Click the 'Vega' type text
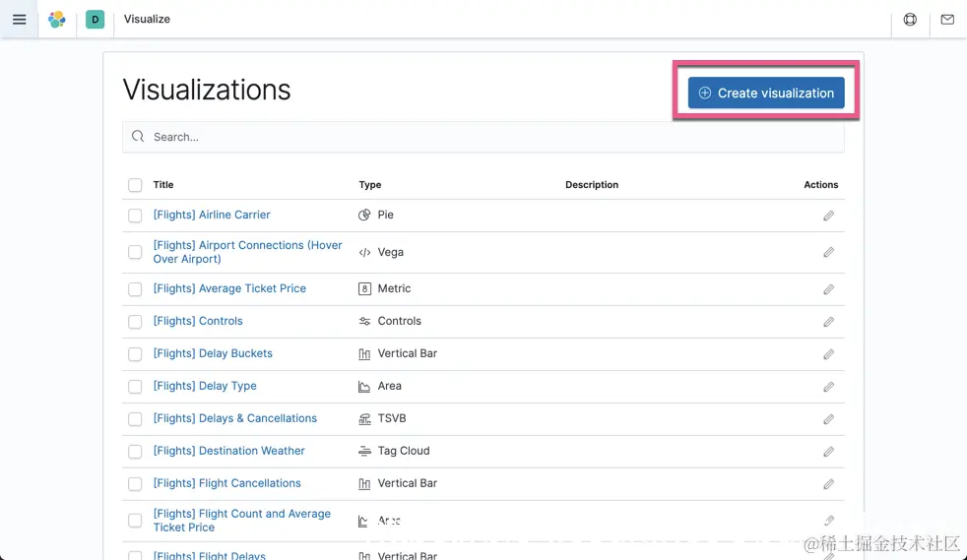Viewport: 967px width, 560px height. (x=390, y=252)
